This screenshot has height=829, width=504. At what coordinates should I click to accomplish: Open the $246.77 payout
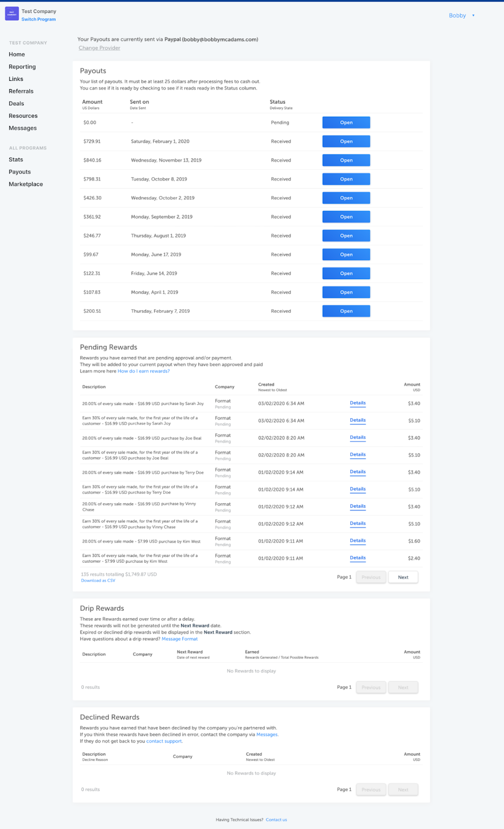(x=346, y=236)
